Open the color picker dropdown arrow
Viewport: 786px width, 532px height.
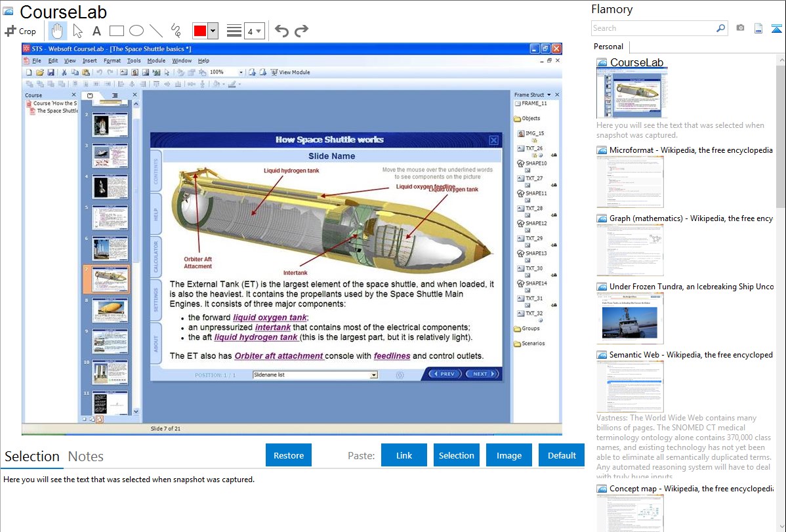coord(213,31)
